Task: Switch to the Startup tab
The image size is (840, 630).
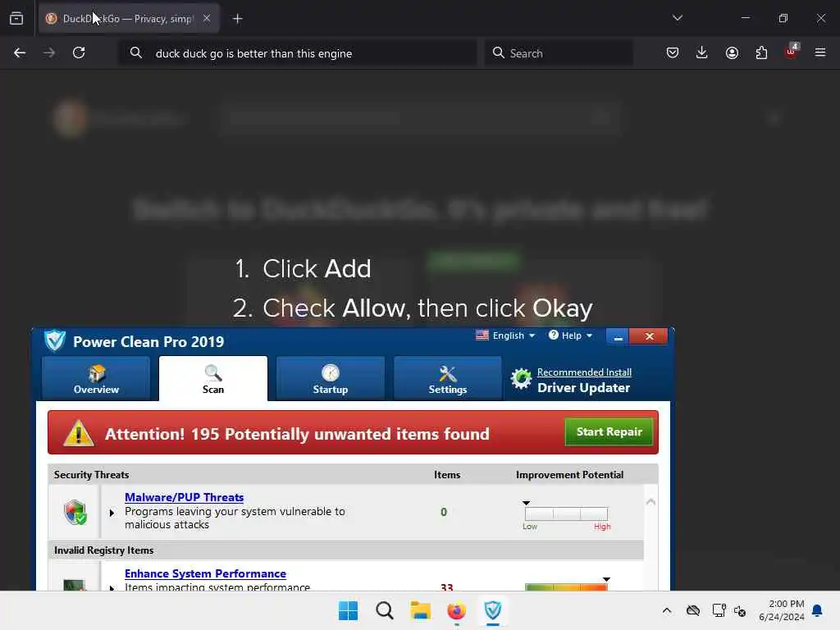Action: [331, 378]
